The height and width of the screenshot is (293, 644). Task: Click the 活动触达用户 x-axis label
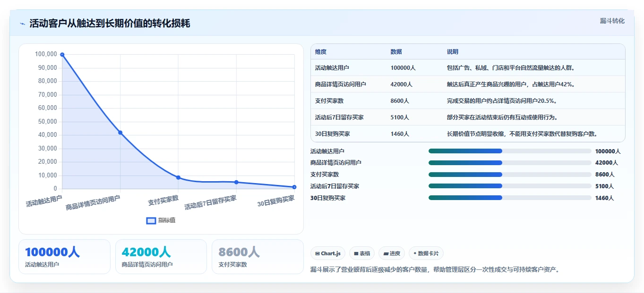coord(44,201)
